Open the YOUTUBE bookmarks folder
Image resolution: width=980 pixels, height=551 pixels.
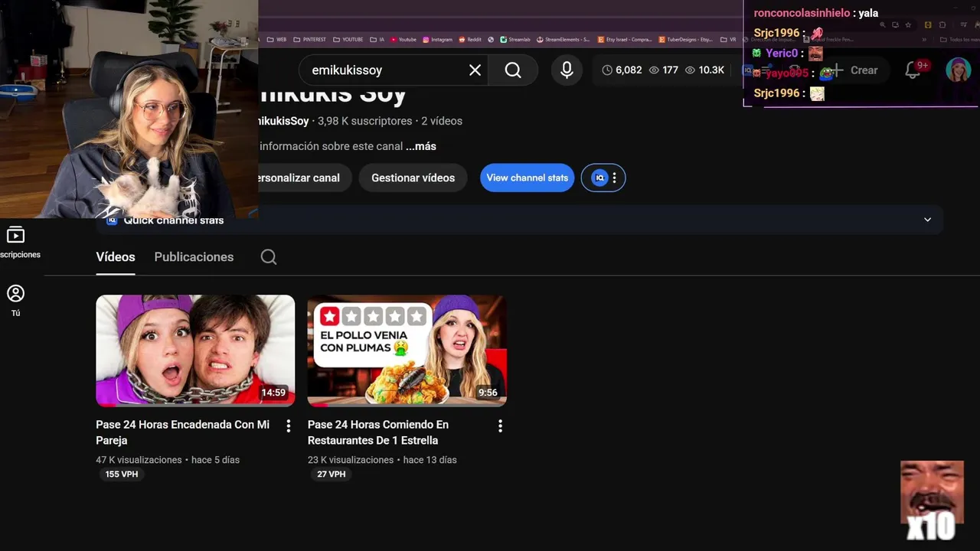click(348, 39)
